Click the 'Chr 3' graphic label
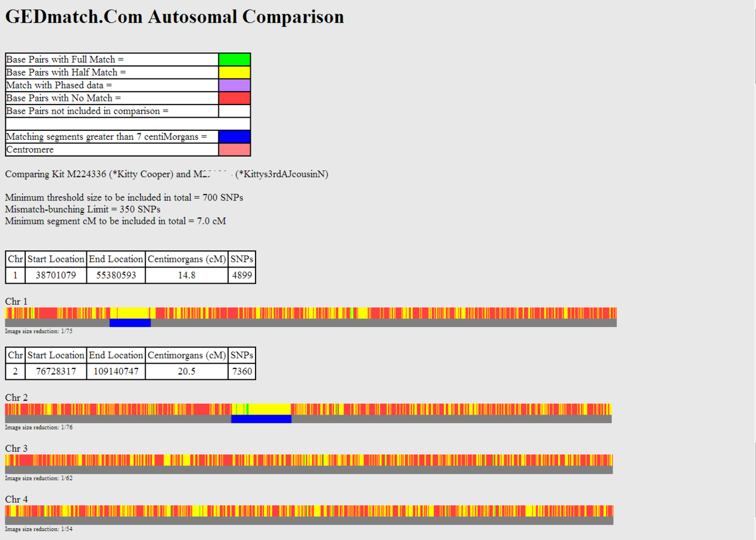This screenshot has height=540, width=756. point(16,449)
